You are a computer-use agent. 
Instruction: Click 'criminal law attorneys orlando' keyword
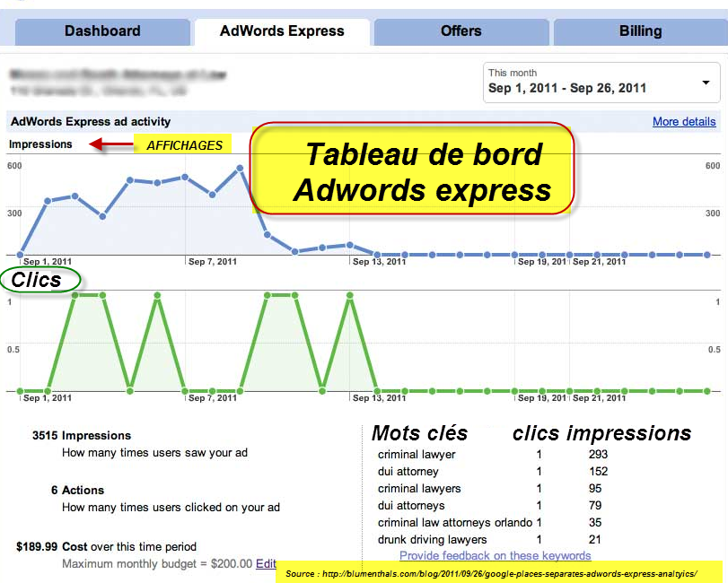455,523
